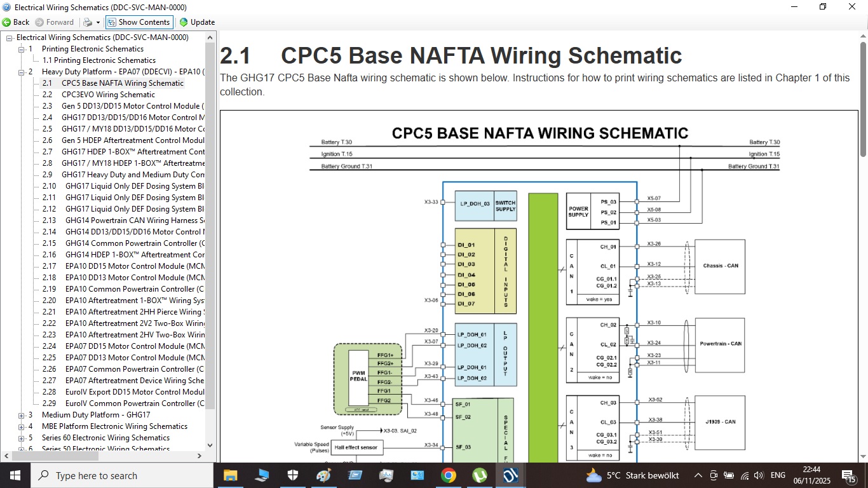This screenshot has height=488, width=868.
Task: Select GHG14 Powertrain CAN Wiring Harness topic
Action: (x=135, y=220)
